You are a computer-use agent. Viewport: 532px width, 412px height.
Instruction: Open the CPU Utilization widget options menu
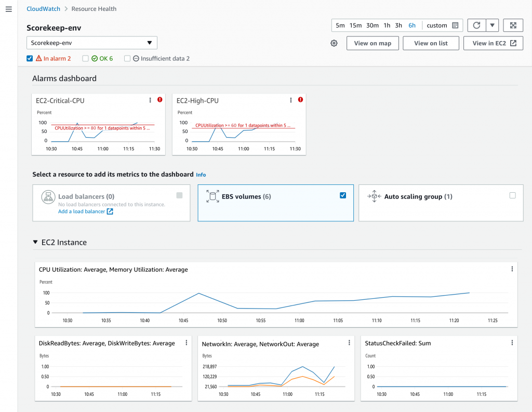pyautogui.click(x=512, y=269)
